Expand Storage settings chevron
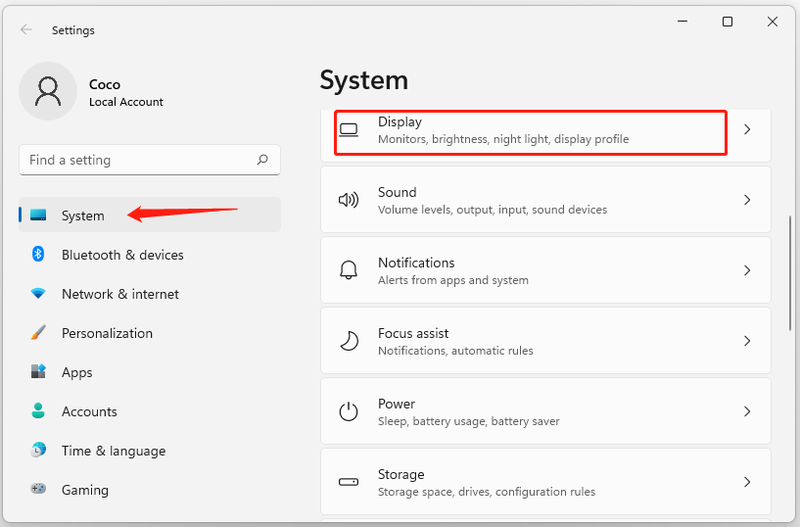The image size is (800, 527). coord(747,482)
